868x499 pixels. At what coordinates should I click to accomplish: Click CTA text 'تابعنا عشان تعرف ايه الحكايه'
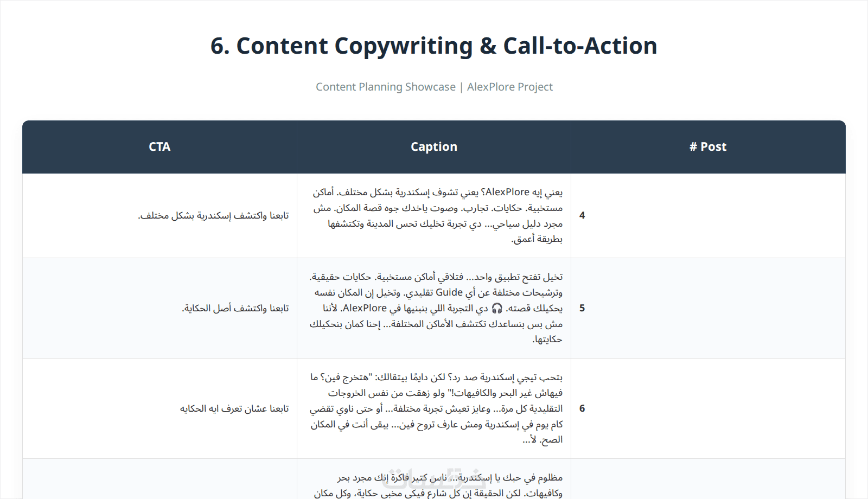coord(234,409)
